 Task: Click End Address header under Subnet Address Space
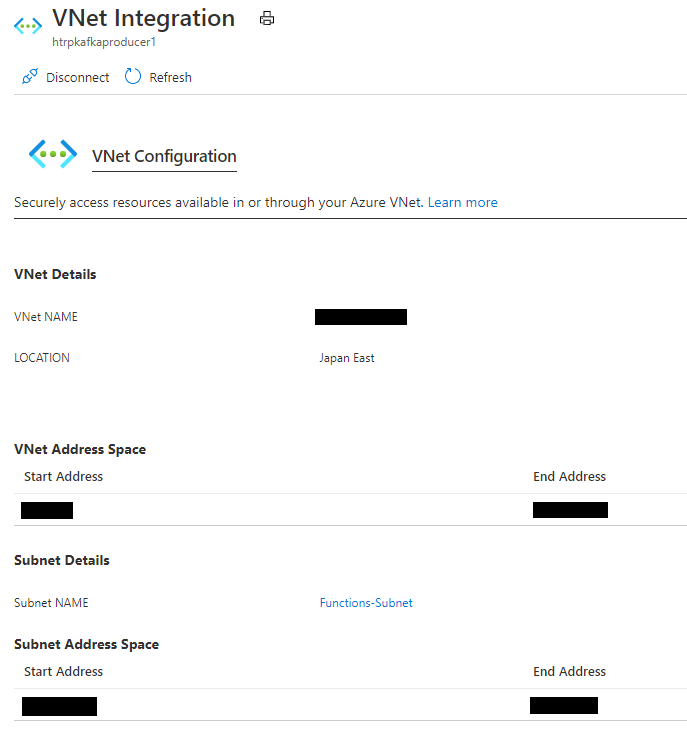pos(569,672)
